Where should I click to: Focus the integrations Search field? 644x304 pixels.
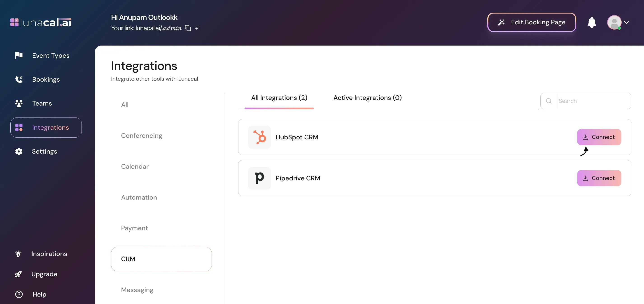point(593,101)
